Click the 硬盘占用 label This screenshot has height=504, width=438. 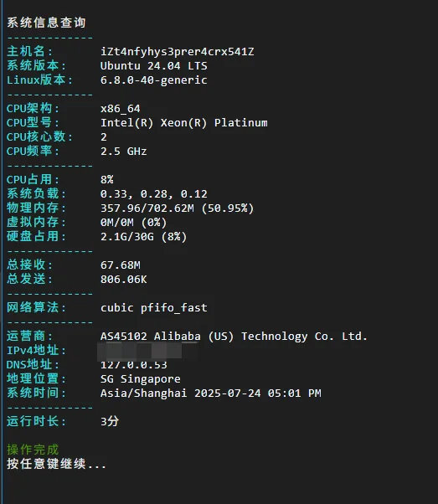pyautogui.click(x=36, y=236)
